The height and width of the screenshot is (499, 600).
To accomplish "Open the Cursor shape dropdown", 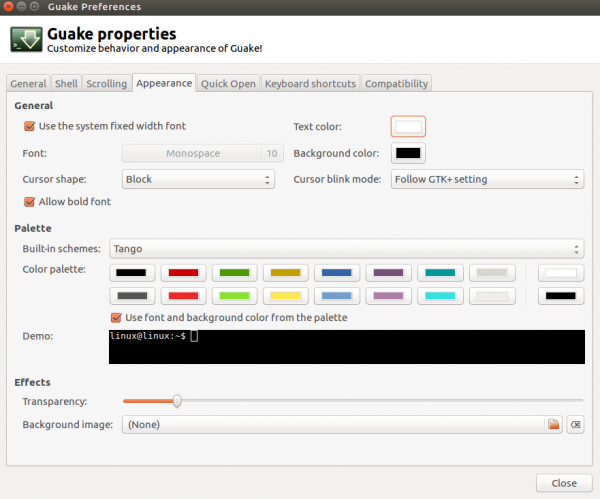I will point(198,179).
